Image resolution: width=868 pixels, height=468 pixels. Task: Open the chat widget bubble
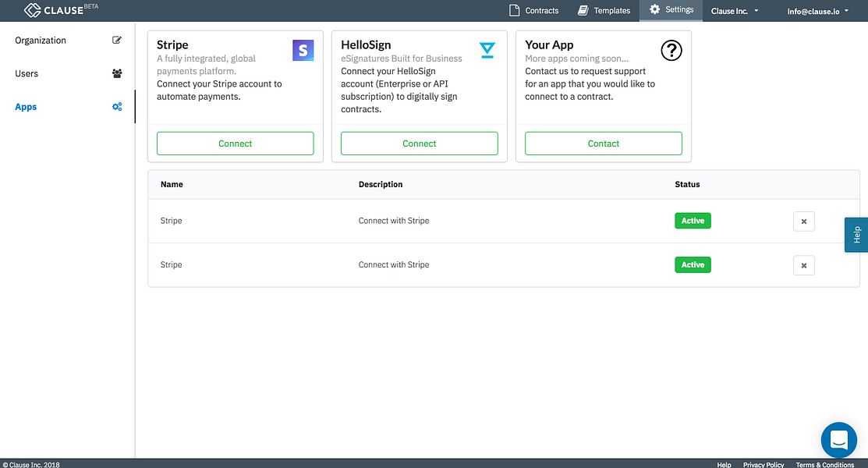[x=838, y=440]
